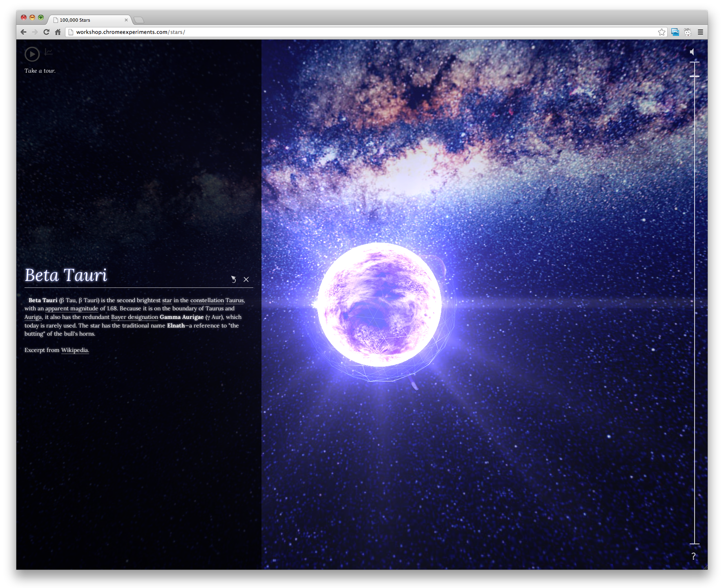Open the Bayer designation link
724x588 pixels.
coord(135,317)
